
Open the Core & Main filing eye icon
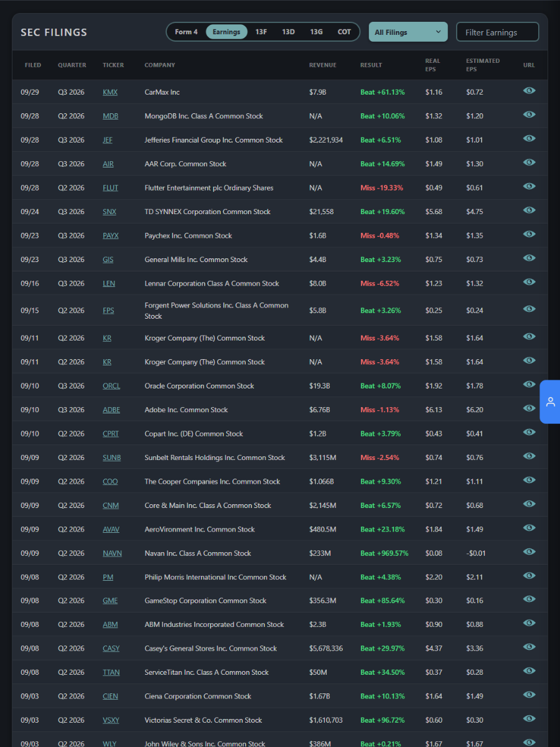(529, 504)
